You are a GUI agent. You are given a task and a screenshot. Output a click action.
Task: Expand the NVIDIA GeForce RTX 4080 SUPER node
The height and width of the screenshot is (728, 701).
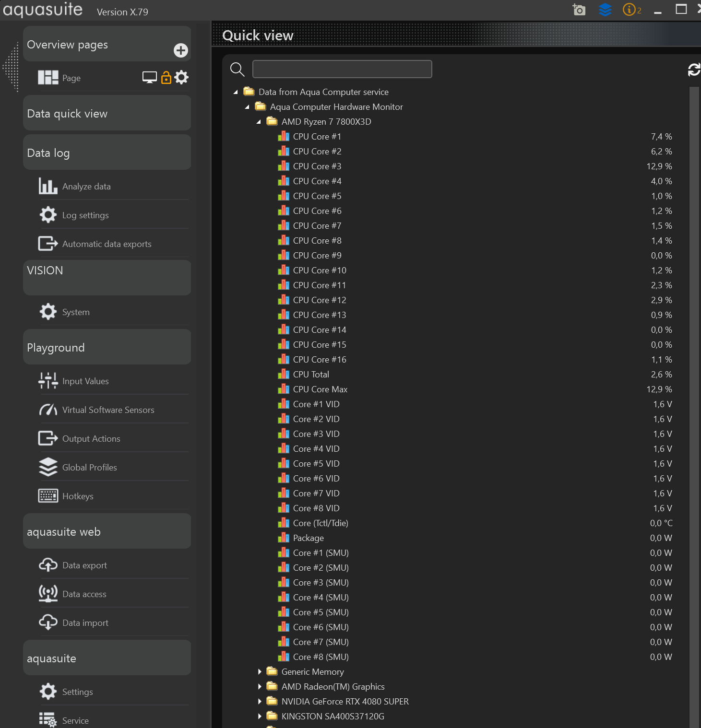click(x=260, y=702)
